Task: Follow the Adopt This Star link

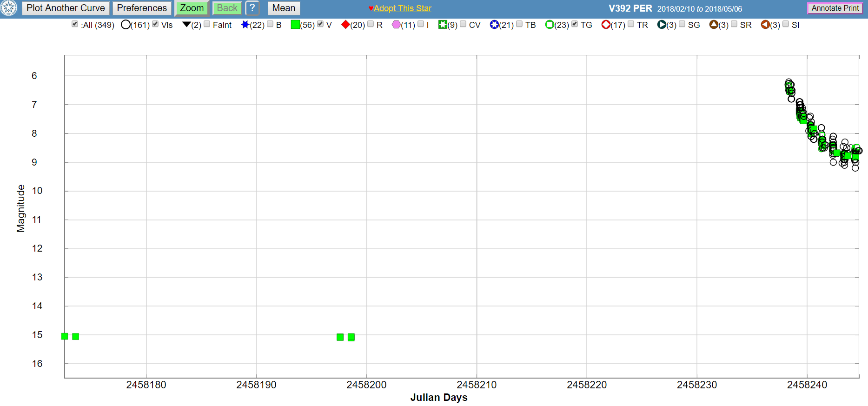Action: coord(403,8)
